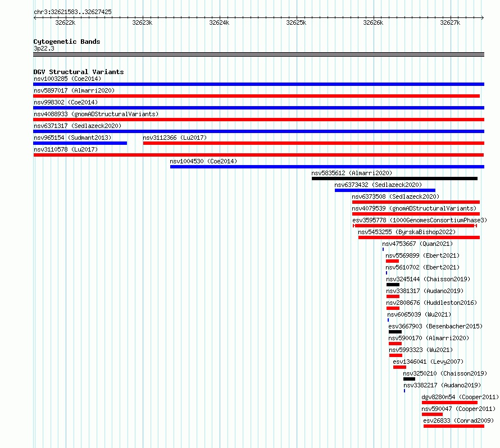This screenshot has width=500, height=448.
Task: Click the red bar under nsv5569899
Action: (392, 261)
